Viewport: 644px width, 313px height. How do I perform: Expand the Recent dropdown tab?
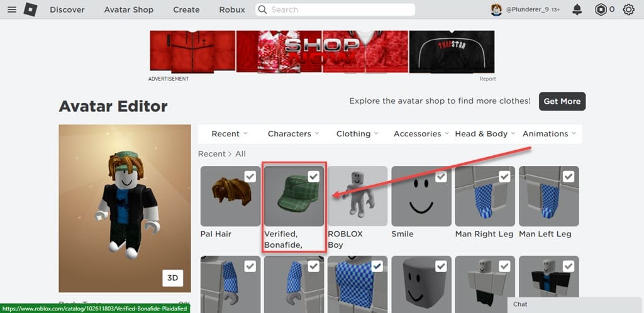point(230,134)
